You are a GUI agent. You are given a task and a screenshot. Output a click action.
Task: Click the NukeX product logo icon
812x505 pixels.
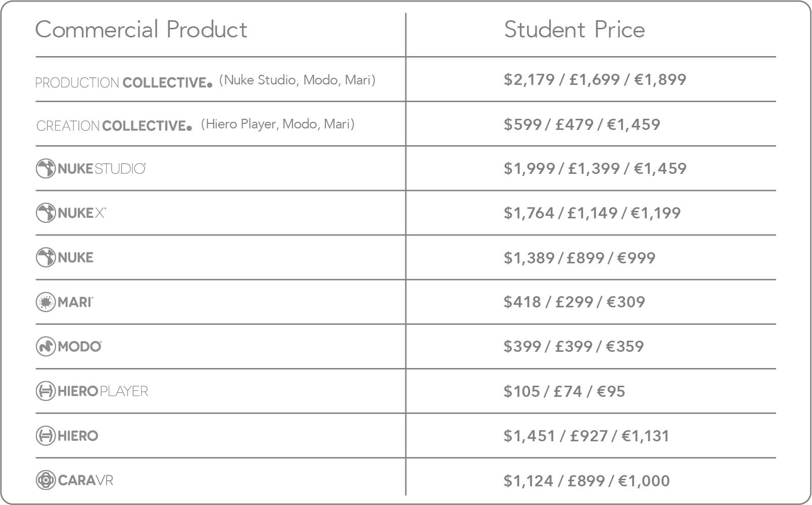click(x=45, y=213)
